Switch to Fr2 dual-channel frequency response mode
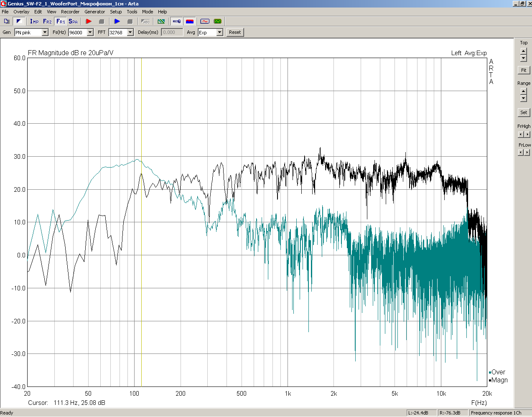The height and width of the screenshot is (417, 532). pyautogui.click(x=47, y=21)
